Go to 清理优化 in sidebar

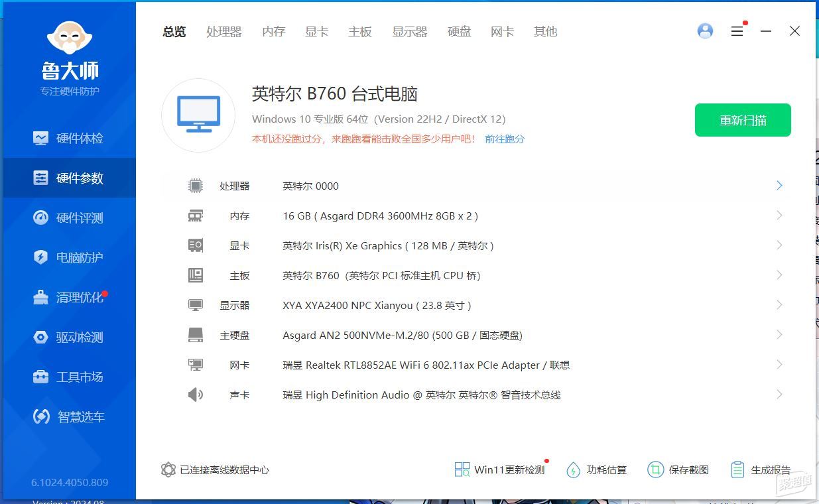[69, 297]
